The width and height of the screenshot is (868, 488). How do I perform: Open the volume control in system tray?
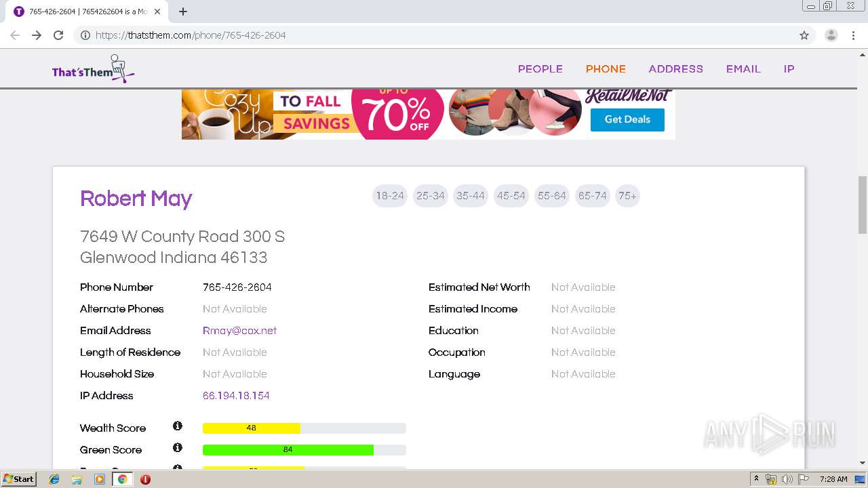pos(787,479)
